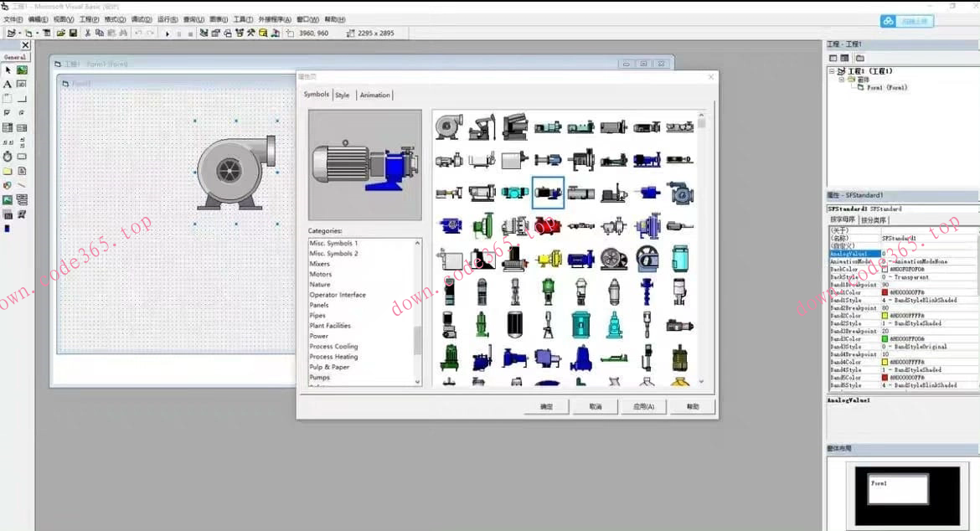Screen dimensions: 980x531
Task: Collapse the 工程1 project tree node
Action: [x=833, y=72]
